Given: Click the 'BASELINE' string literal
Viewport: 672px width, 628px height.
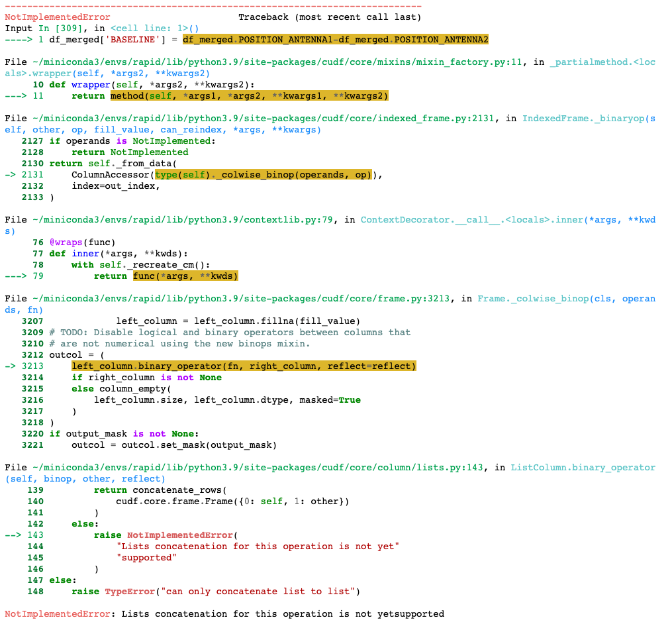Looking at the screenshot, I should [132, 40].
